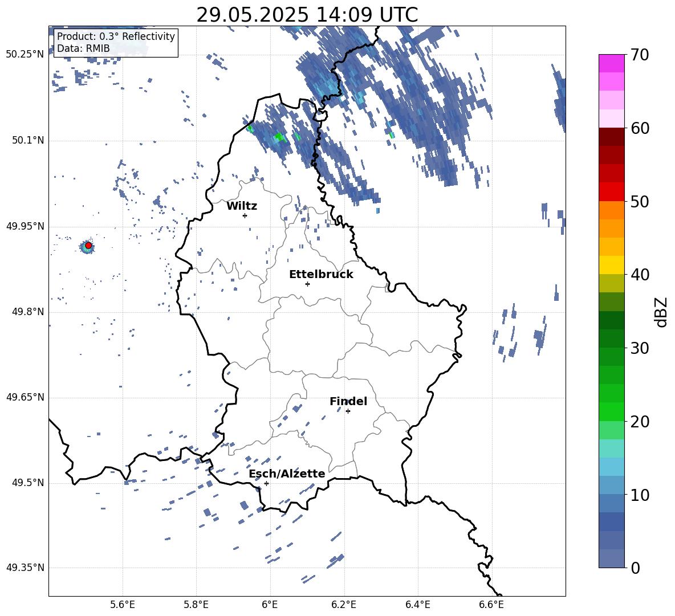Screen dimensions: 675x616
Task: Click the bright green colorbar segment above 20
Action: pyautogui.click(x=612, y=411)
